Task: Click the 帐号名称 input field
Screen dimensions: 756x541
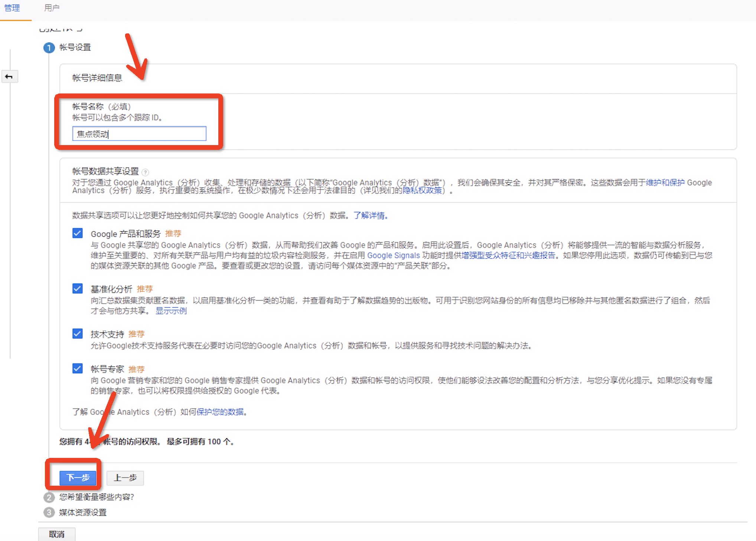Action: pos(139,134)
